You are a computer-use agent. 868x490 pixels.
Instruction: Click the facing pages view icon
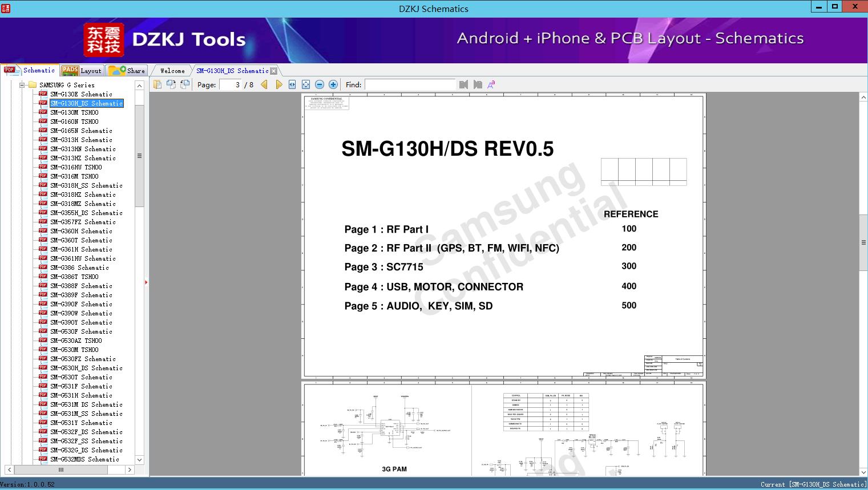184,84
